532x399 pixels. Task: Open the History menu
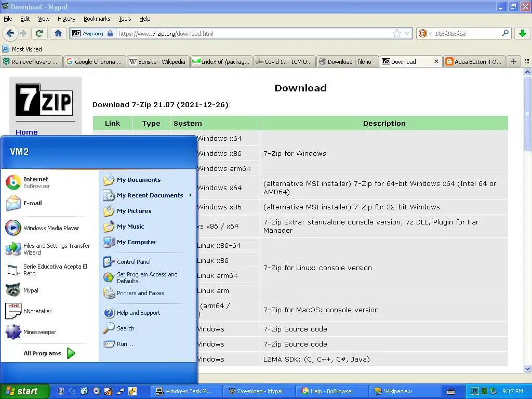coord(66,19)
